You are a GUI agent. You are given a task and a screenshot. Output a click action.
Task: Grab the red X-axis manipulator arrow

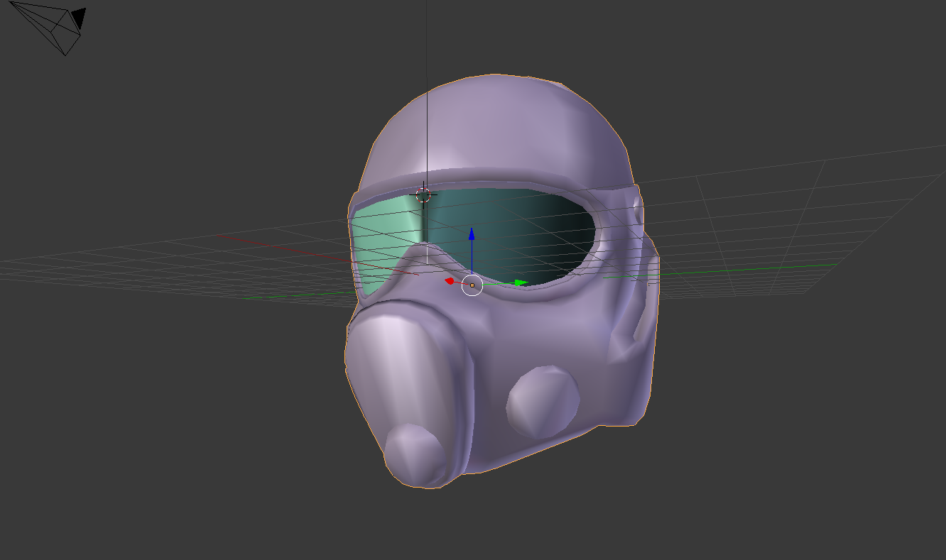[450, 280]
